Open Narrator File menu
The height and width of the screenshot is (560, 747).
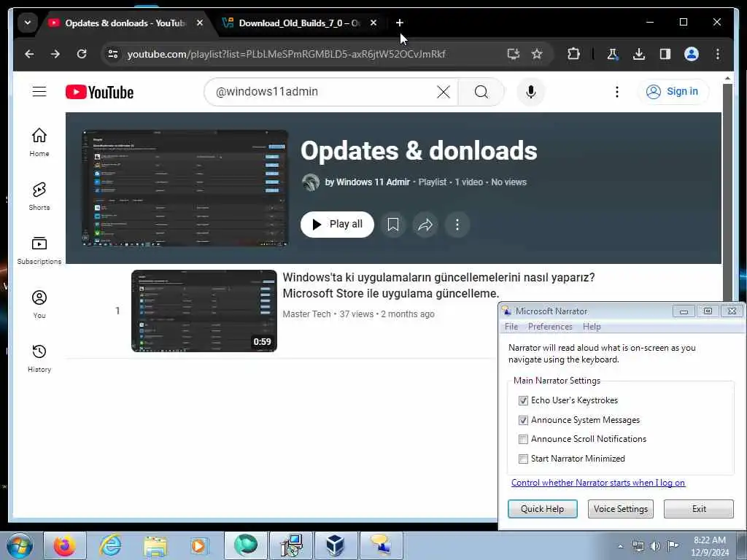click(x=511, y=327)
